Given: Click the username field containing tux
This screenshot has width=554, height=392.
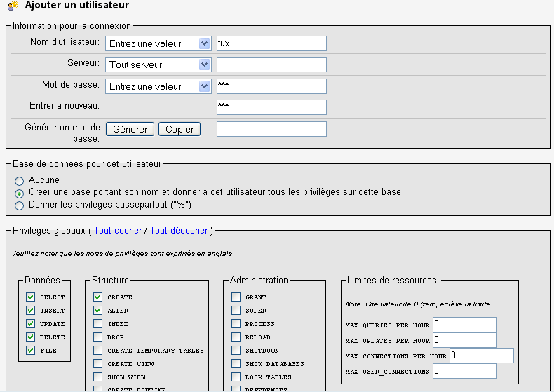Looking at the screenshot, I should tap(271, 43).
